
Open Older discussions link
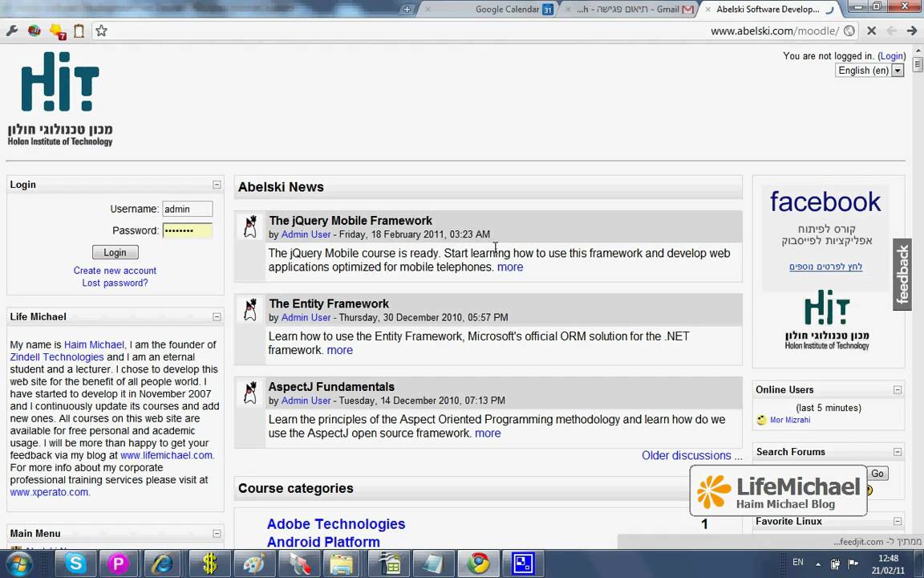coord(692,455)
